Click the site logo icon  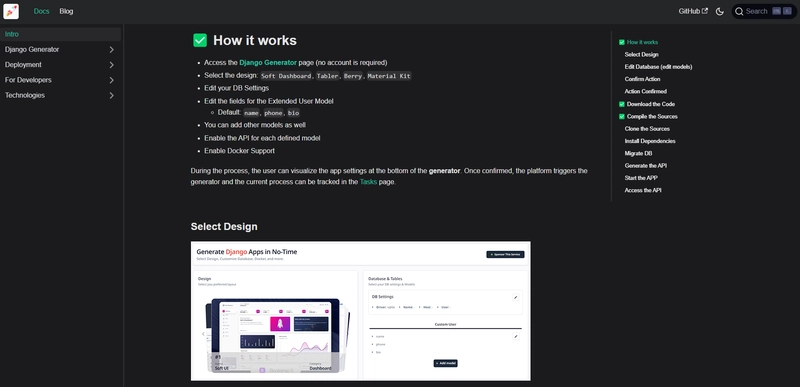coord(11,11)
